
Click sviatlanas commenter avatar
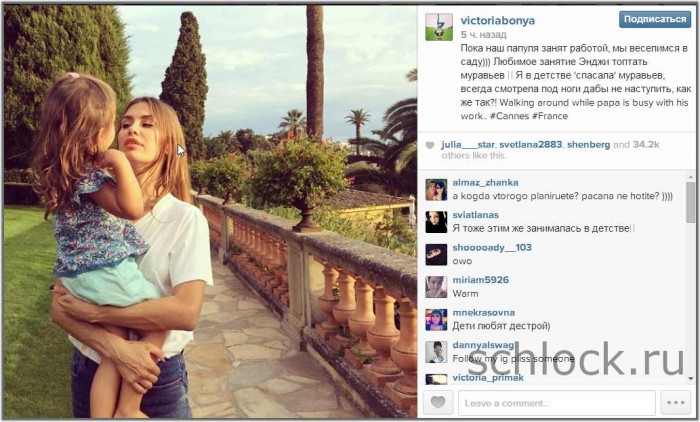(436, 222)
